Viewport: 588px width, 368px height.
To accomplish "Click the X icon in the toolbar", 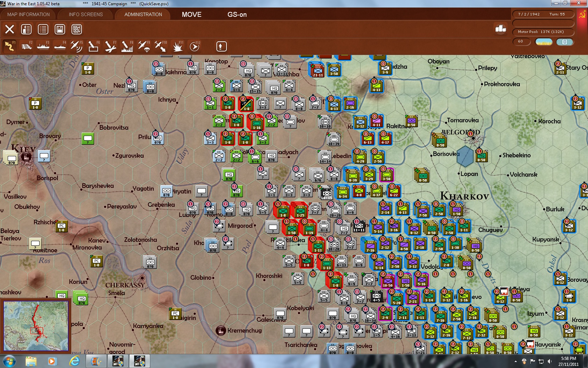I will tap(9, 29).
